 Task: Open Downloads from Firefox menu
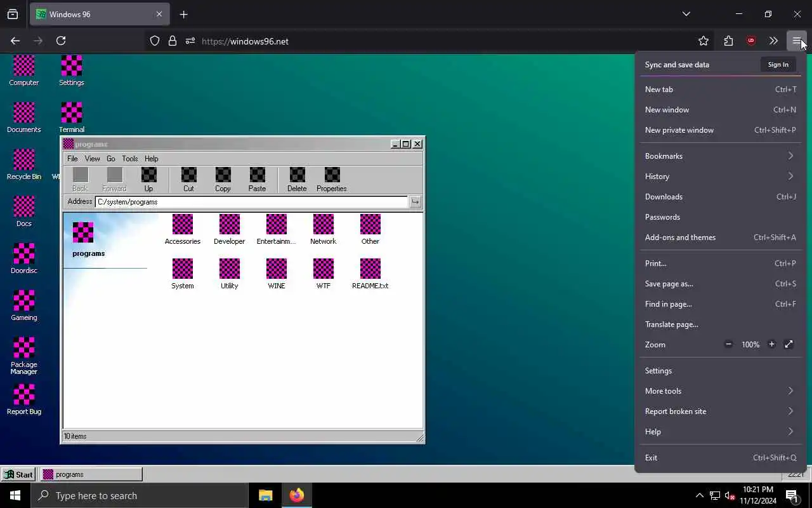pyautogui.click(x=721, y=197)
